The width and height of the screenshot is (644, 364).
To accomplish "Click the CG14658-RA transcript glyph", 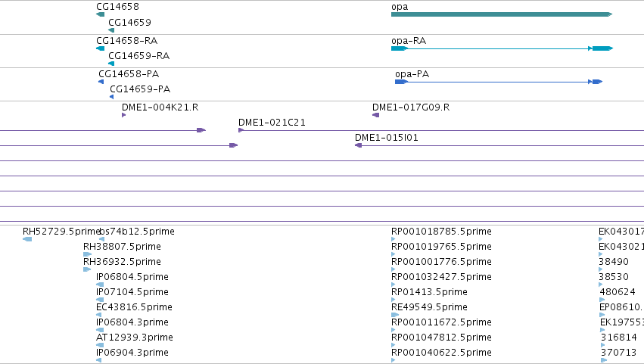I will pyautogui.click(x=100, y=48).
